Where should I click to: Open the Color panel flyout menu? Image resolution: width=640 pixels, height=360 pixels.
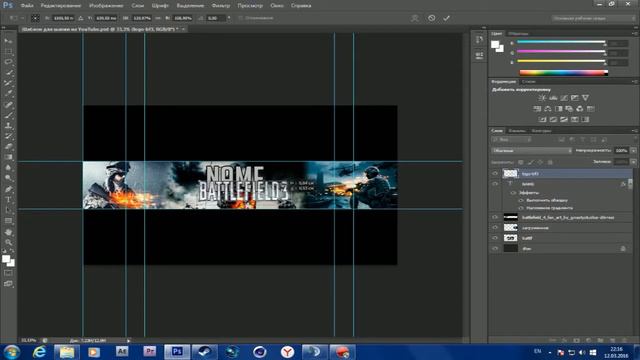coord(635,33)
